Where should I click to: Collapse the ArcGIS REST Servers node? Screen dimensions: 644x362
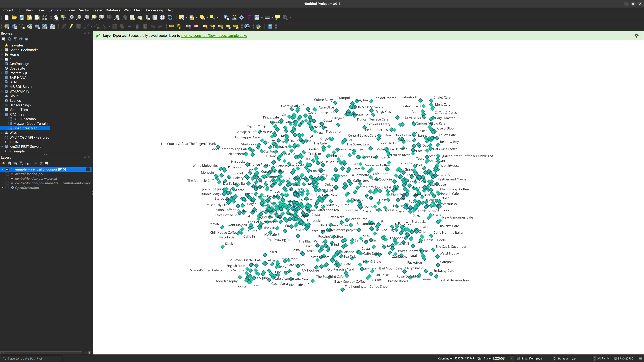pyautogui.click(x=2, y=147)
